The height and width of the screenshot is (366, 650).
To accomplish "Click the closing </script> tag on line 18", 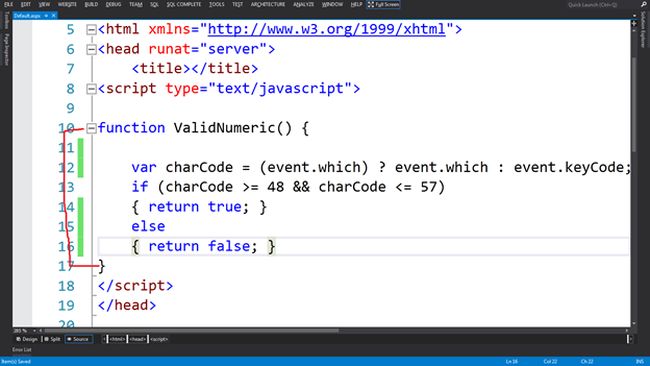I will pyautogui.click(x=135, y=286).
